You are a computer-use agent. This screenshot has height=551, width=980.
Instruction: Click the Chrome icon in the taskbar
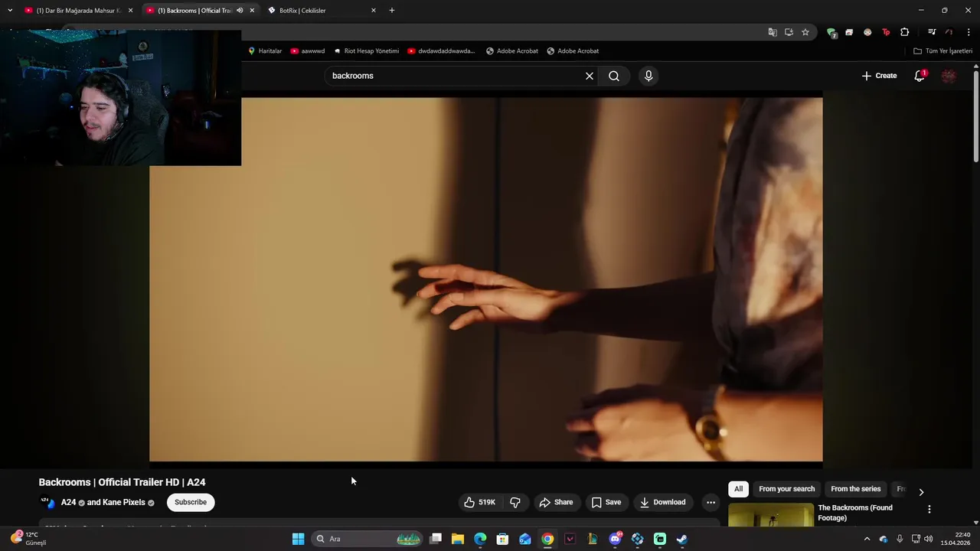pyautogui.click(x=547, y=539)
